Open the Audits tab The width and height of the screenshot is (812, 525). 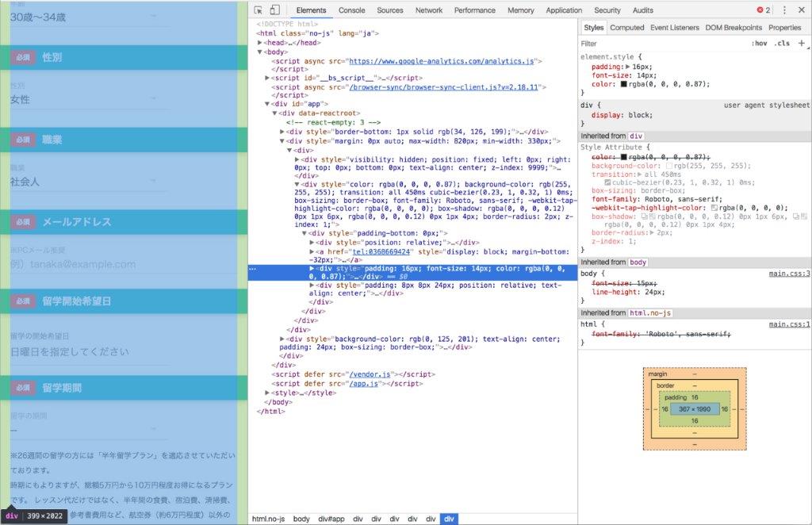pos(642,10)
